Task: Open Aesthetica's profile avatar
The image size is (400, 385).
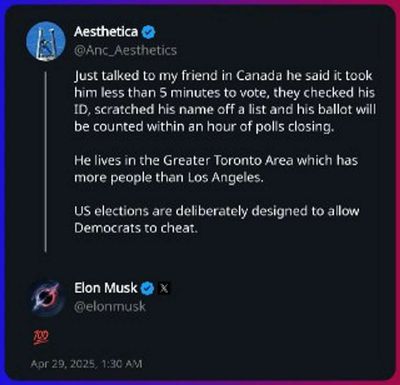Action: (x=46, y=40)
